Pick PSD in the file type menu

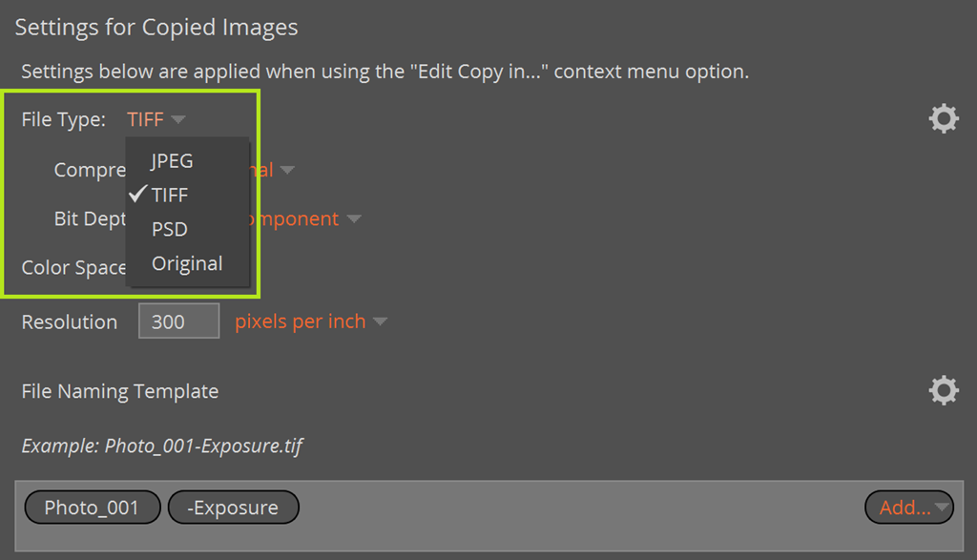point(170,229)
